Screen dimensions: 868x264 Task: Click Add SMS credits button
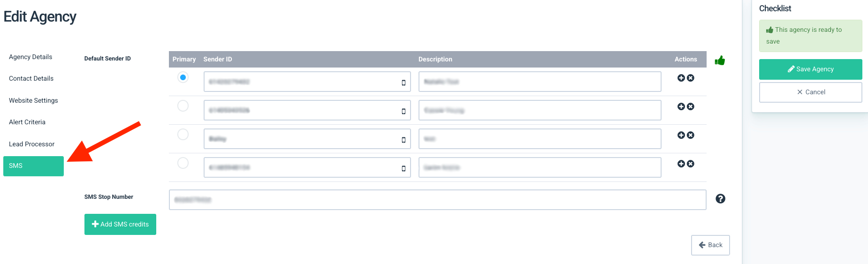[120, 224]
